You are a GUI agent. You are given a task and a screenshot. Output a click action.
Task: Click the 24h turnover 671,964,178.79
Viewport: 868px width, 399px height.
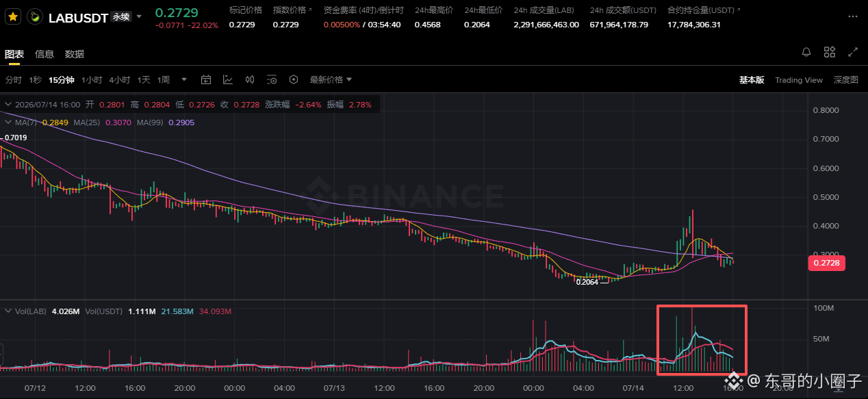pos(619,25)
